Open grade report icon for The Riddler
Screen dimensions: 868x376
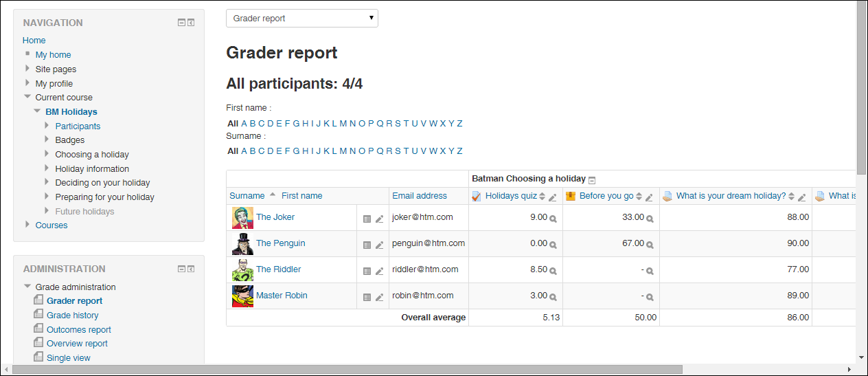367,272
